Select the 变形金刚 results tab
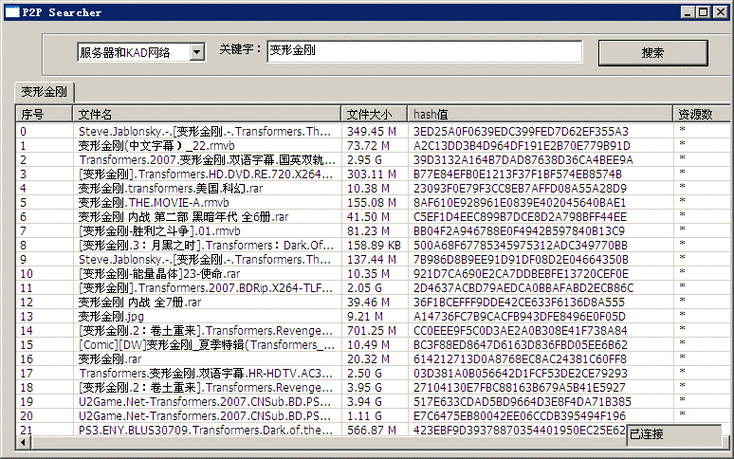 [x=44, y=91]
